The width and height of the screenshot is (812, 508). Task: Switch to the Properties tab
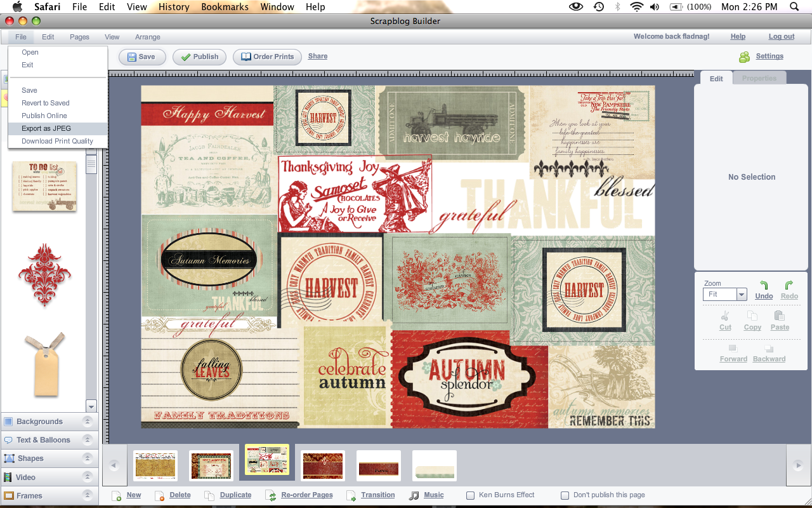(x=759, y=78)
